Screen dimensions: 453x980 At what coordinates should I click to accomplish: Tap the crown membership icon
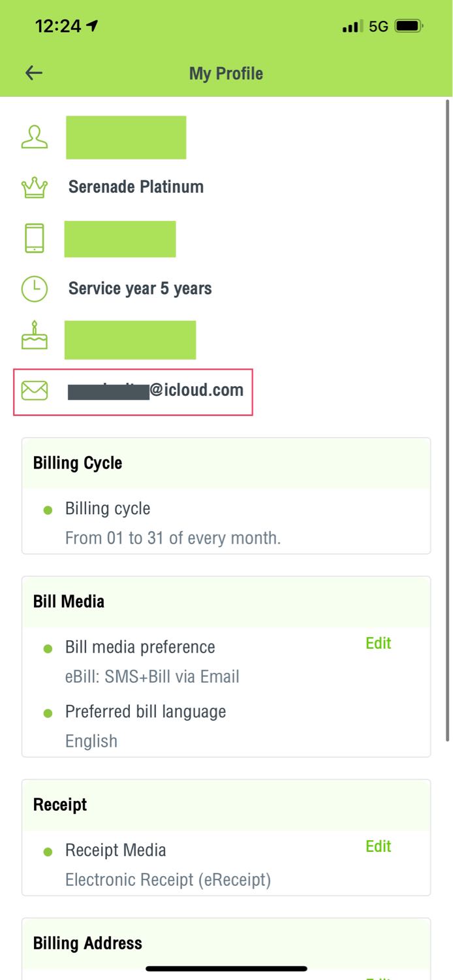[35, 188]
